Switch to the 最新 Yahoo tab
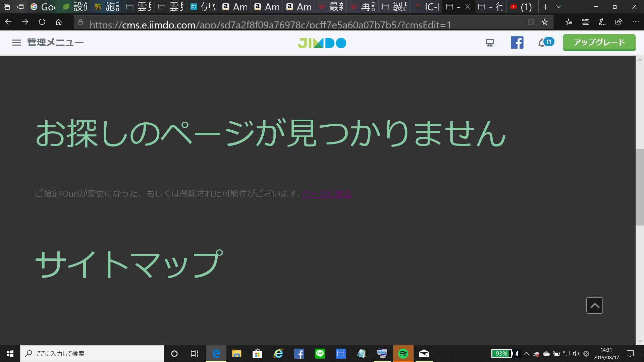Screen dimensions: 644x362 (x=331, y=7)
